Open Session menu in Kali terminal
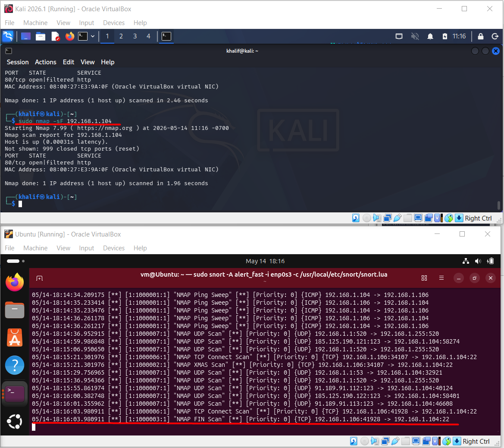This screenshot has height=448, width=504. [18, 62]
